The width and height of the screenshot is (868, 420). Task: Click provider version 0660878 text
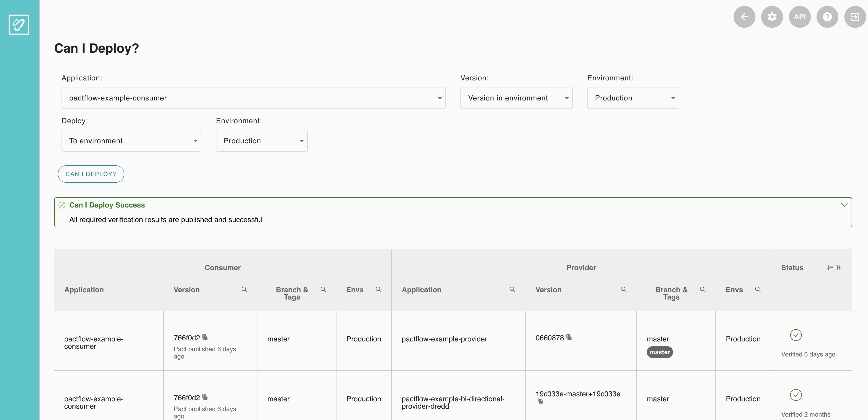point(550,338)
